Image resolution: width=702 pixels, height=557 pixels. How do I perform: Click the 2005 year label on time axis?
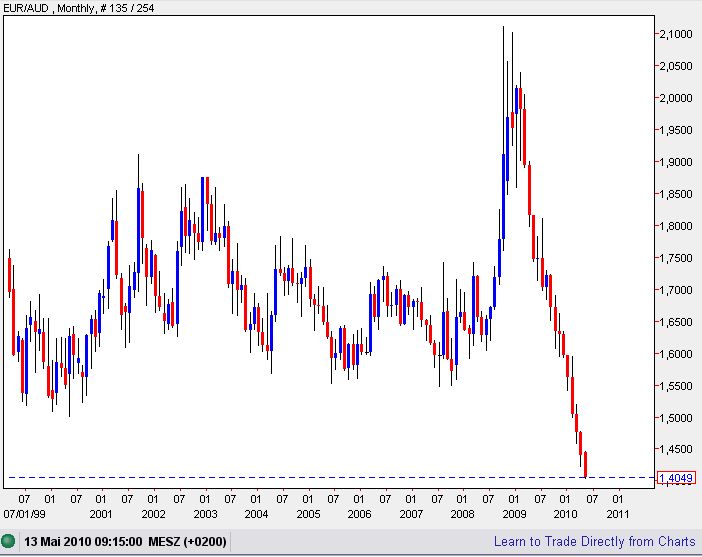click(308, 514)
